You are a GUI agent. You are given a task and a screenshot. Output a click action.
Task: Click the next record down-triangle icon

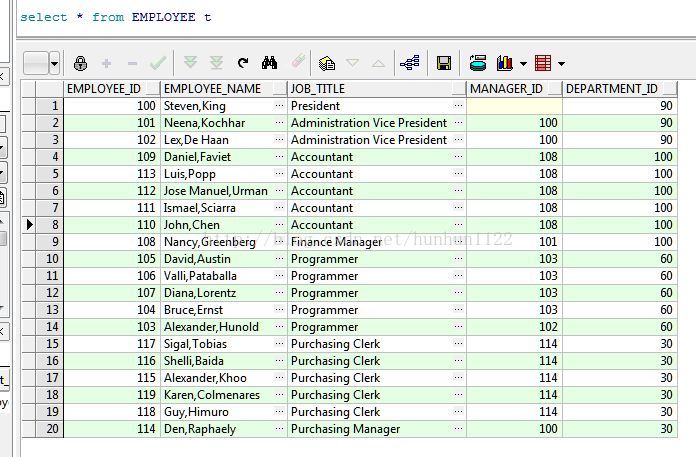pos(352,63)
